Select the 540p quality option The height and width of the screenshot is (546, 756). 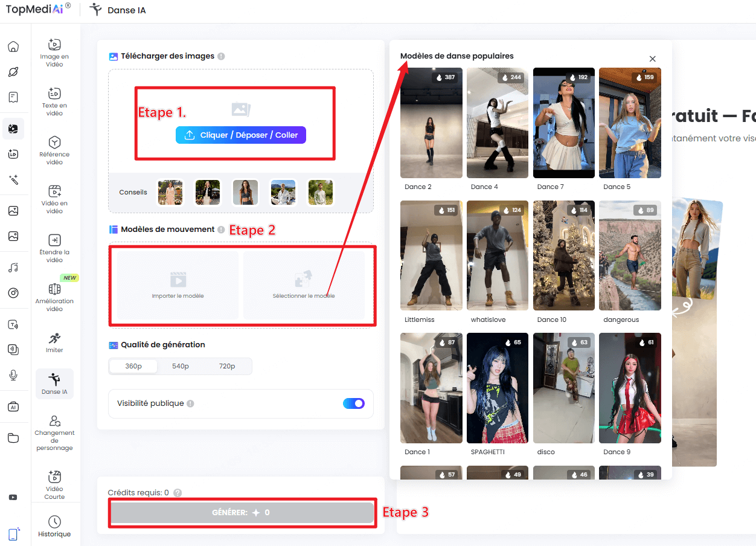(x=179, y=366)
